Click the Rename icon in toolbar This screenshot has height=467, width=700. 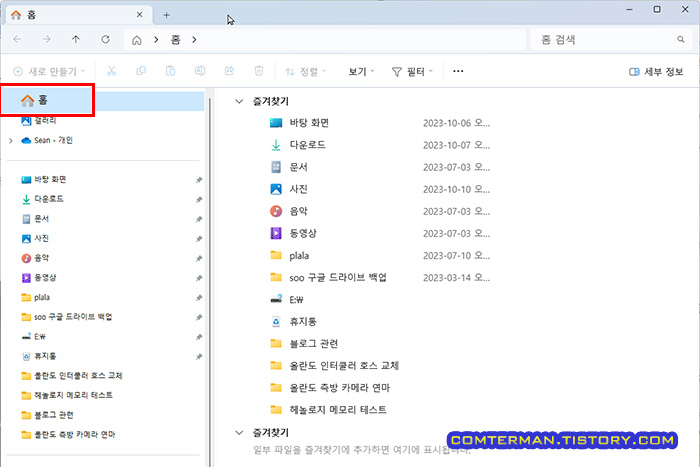pyautogui.click(x=200, y=71)
